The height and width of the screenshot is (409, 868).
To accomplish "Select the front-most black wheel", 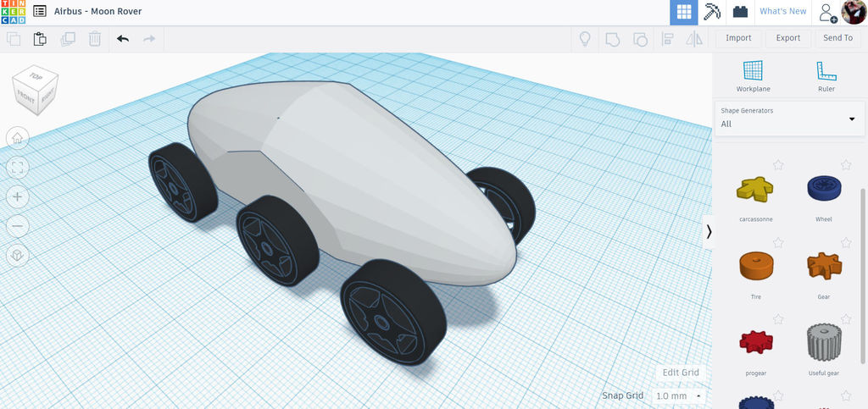I will pos(393,312).
